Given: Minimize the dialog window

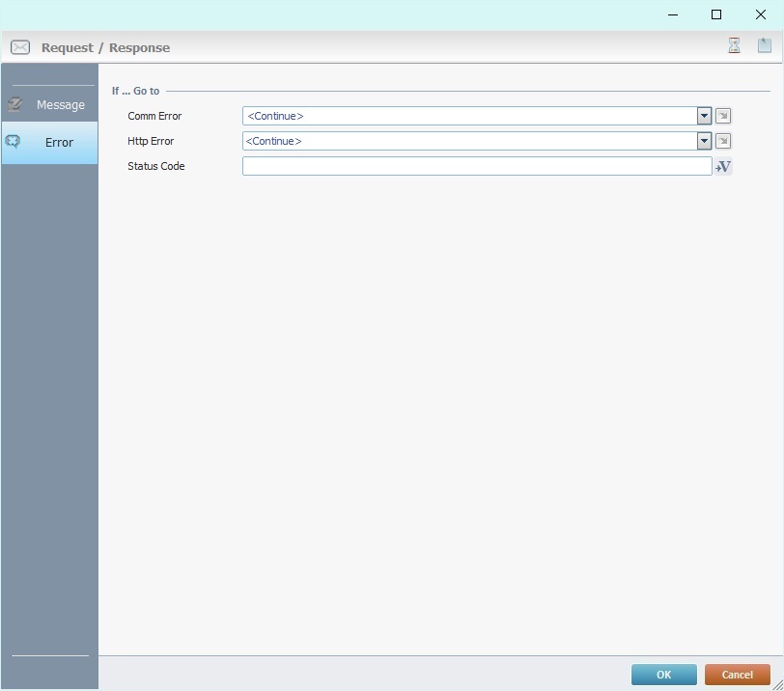Looking at the screenshot, I should (x=672, y=14).
